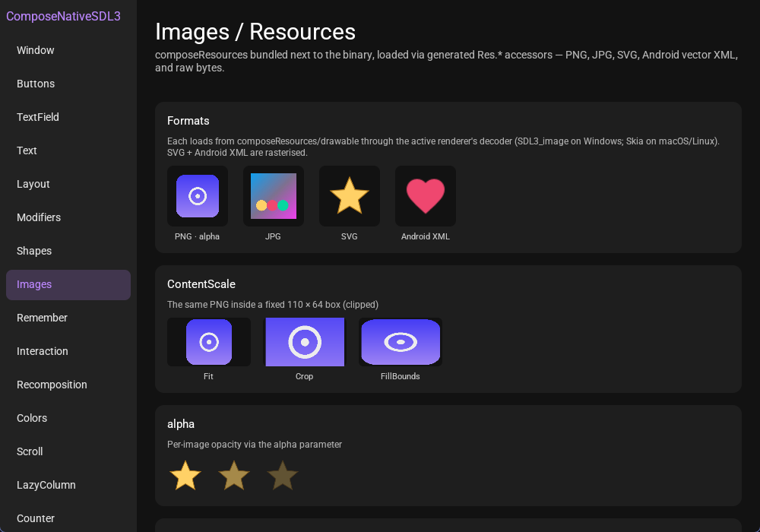Switch to the LazyColumn page

click(68, 485)
